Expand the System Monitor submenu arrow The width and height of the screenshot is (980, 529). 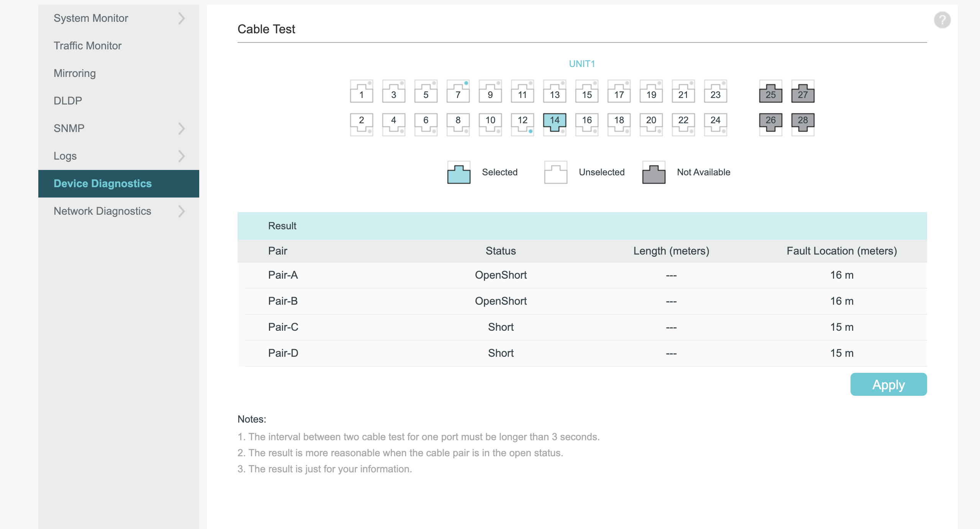point(182,18)
